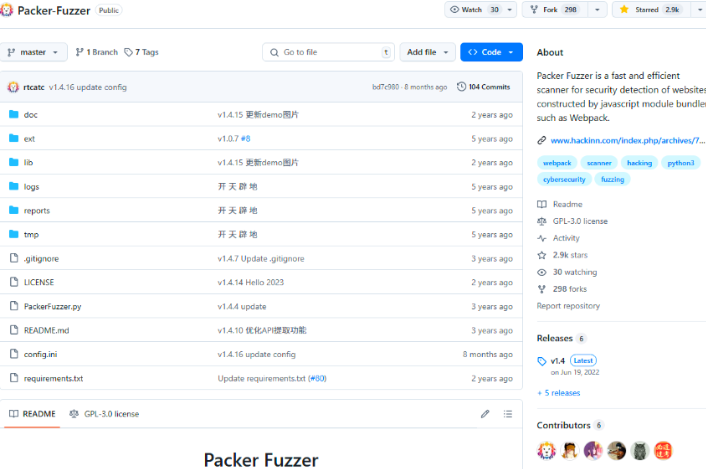Screen dimensions: 706x469
Task: Open the config.ini file name
Action: point(41,354)
